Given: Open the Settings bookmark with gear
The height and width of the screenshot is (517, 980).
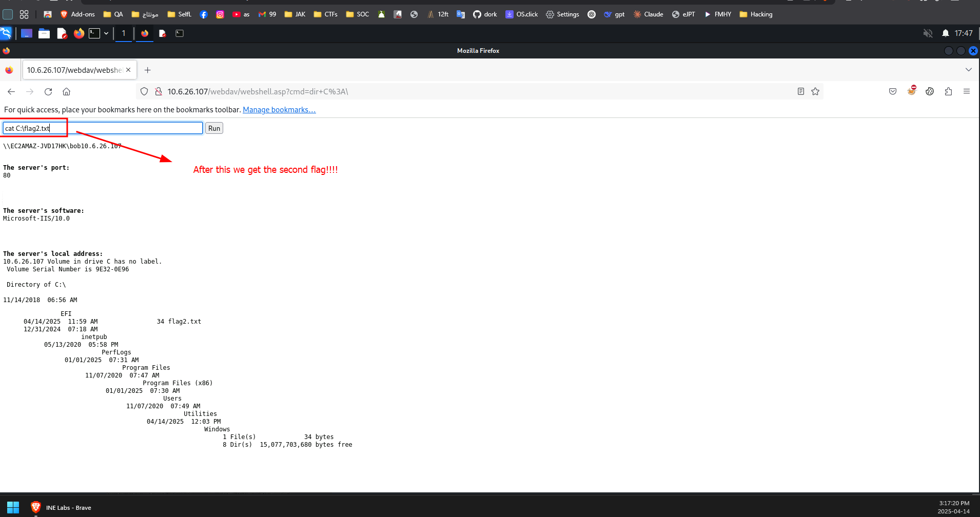Looking at the screenshot, I should [x=562, y=14].
